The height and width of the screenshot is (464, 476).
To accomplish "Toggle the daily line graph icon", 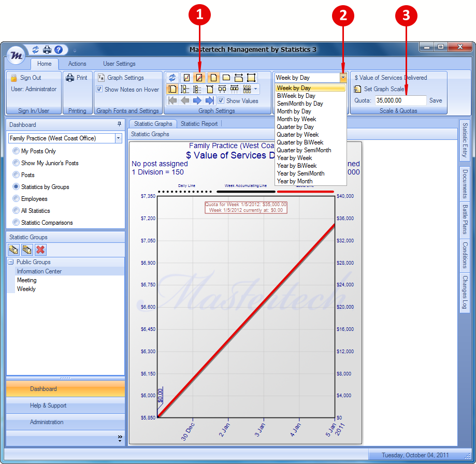I will [x=186, y=77].
